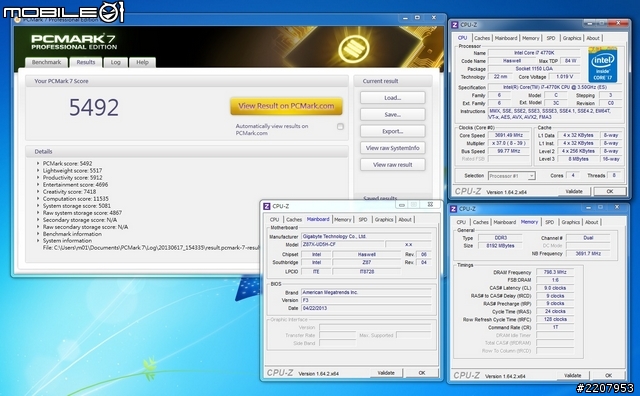Click the Z87X-UD5H-CF model field
Screen dimensions: 640x396
(x=342, y=245)
